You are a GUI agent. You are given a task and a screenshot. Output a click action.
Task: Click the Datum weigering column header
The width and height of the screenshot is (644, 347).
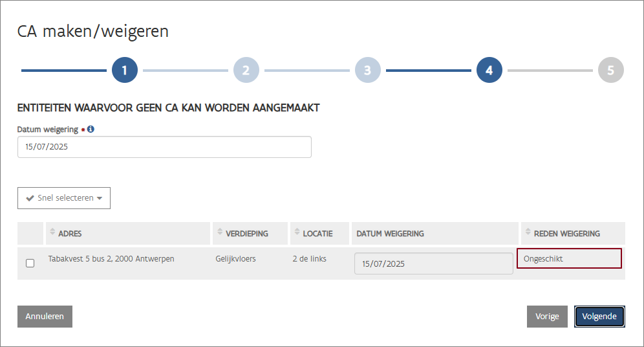point(390,234)
